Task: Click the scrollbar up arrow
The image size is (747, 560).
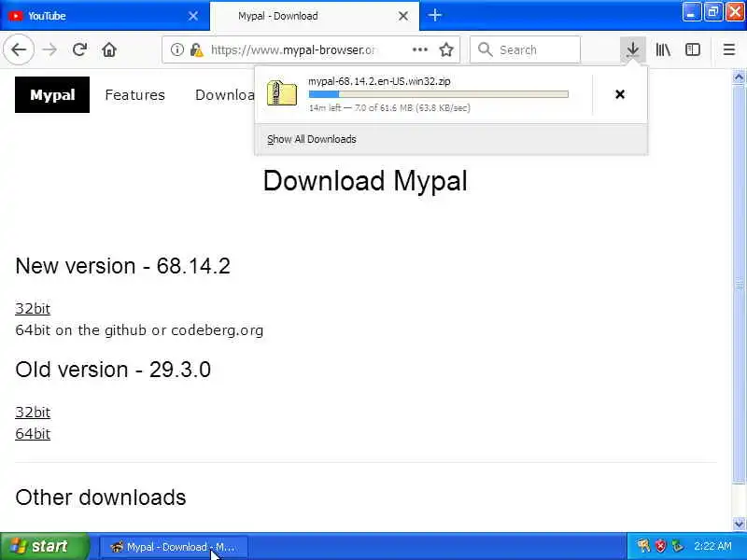Action: point(739,77)
